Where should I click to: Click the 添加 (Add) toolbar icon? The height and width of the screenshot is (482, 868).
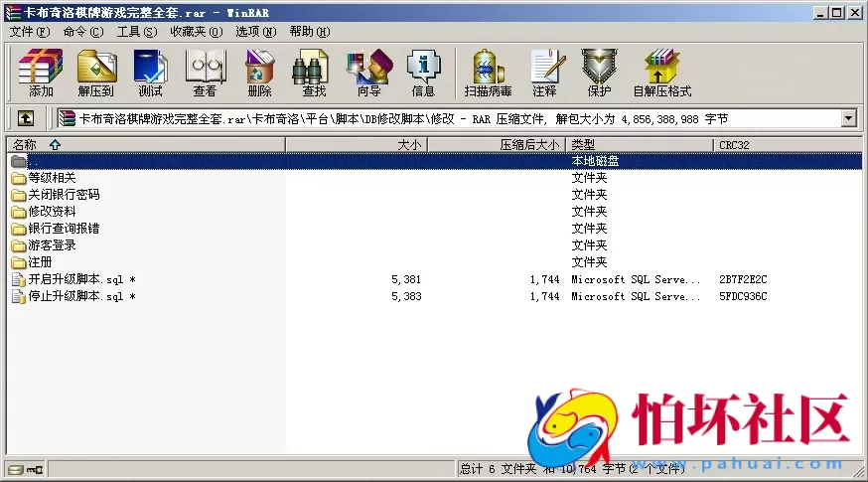click(41, 73)
